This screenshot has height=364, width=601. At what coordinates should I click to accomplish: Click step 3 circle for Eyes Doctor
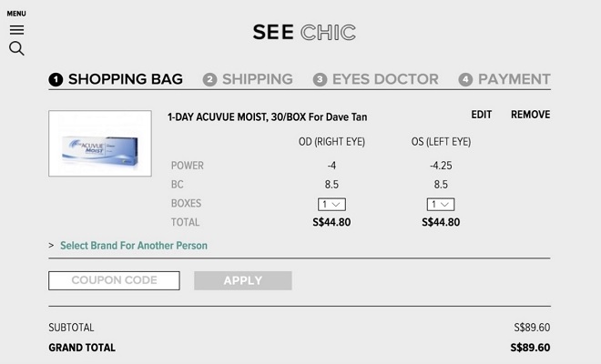(320, 80)
